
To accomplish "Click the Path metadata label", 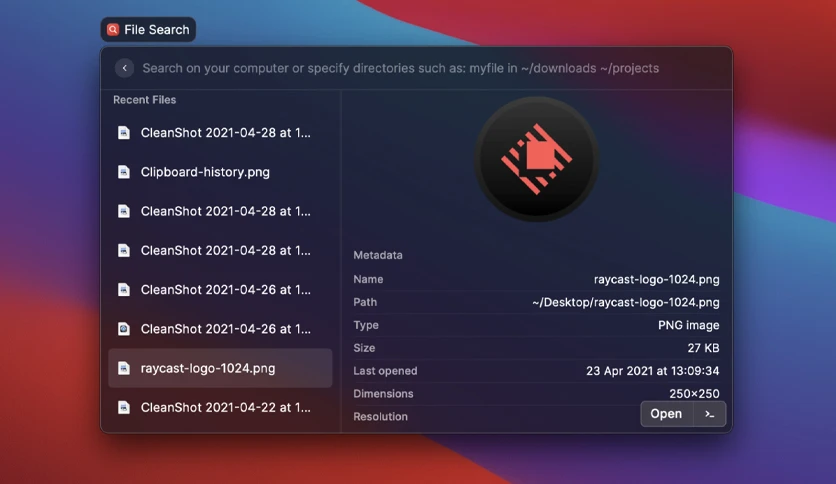I will (365, 302).
